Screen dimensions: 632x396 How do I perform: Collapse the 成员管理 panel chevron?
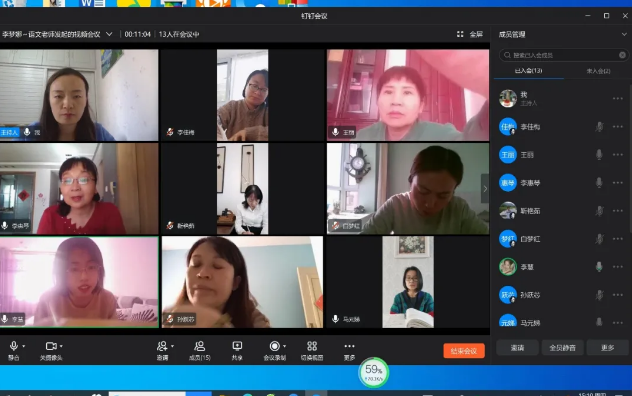click(x=624, y=34)
